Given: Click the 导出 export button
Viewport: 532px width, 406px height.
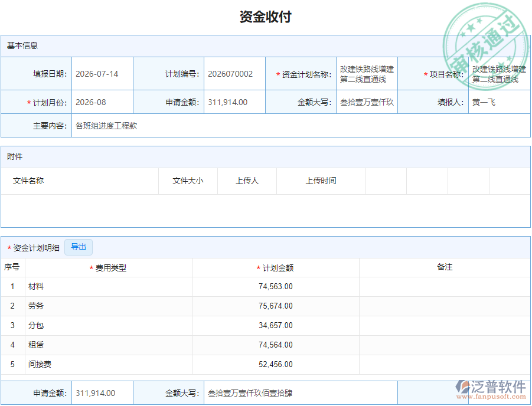Looking at the screenshot, I should pyautogui.click(x=79, y=247).
